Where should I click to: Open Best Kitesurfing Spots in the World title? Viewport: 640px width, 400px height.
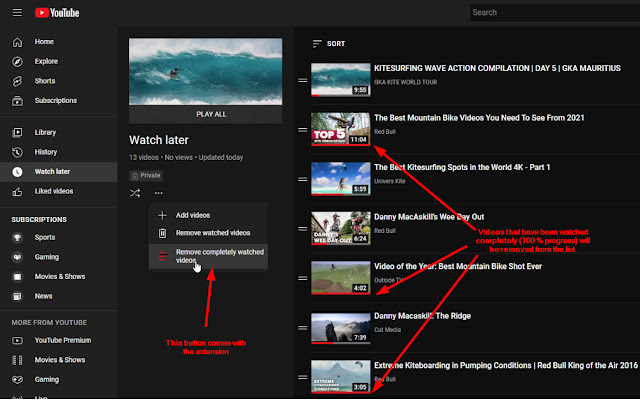462,167
